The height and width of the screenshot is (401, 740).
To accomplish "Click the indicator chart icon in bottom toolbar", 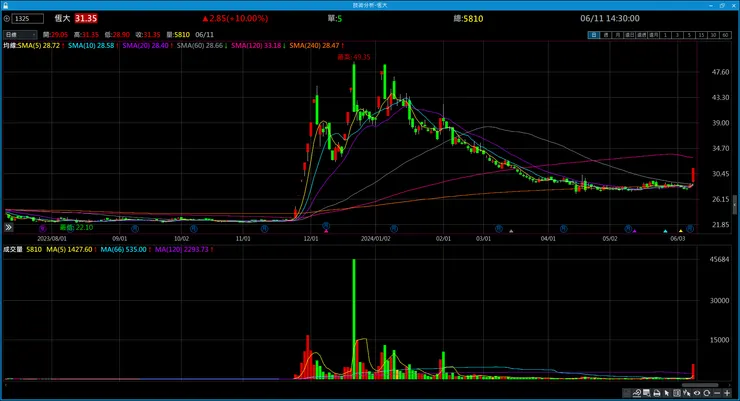I will point(637,393).
